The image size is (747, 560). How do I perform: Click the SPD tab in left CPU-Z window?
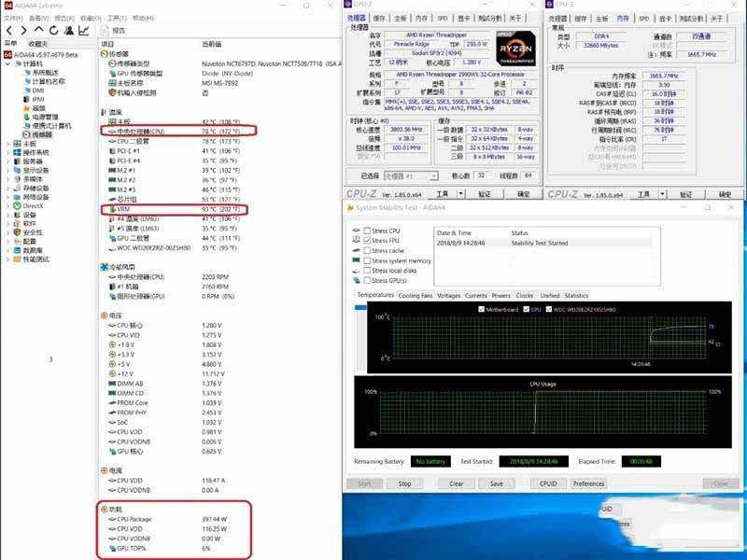click(x=442, y=18)
